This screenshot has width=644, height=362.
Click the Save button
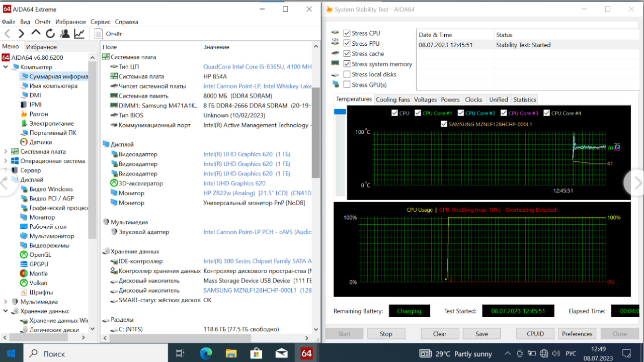481,334
